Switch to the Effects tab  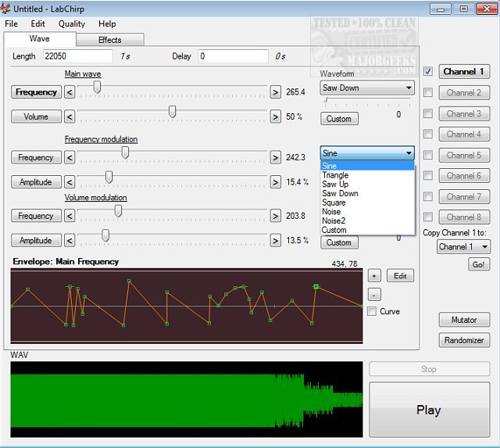[x=109, y=40]
